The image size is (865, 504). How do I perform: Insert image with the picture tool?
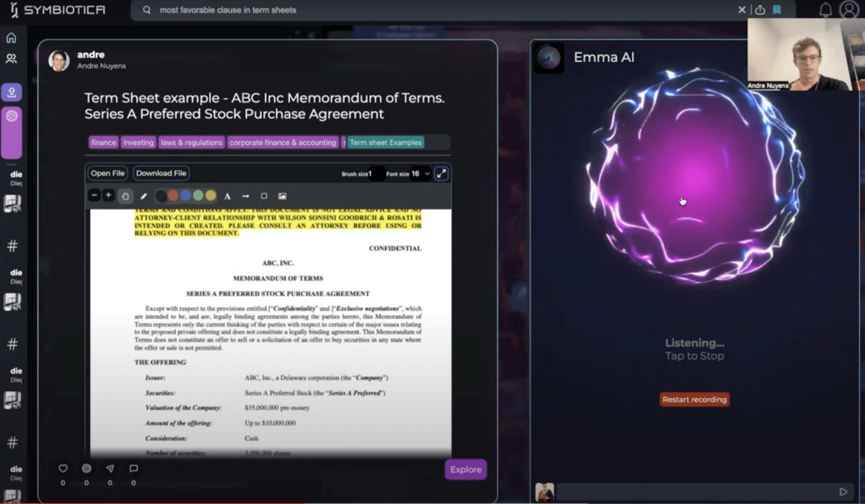click(282, 196)
